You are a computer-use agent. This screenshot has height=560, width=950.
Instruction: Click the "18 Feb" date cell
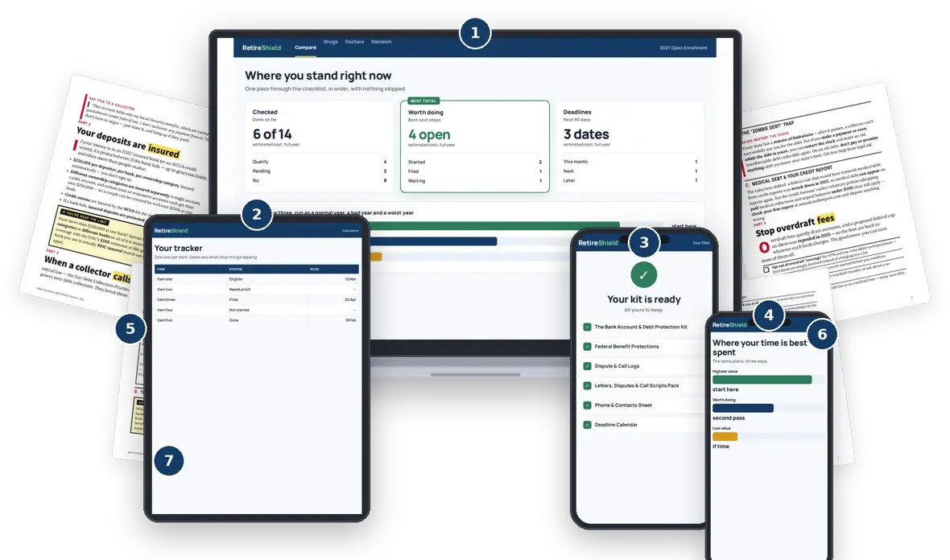point(351,320)
